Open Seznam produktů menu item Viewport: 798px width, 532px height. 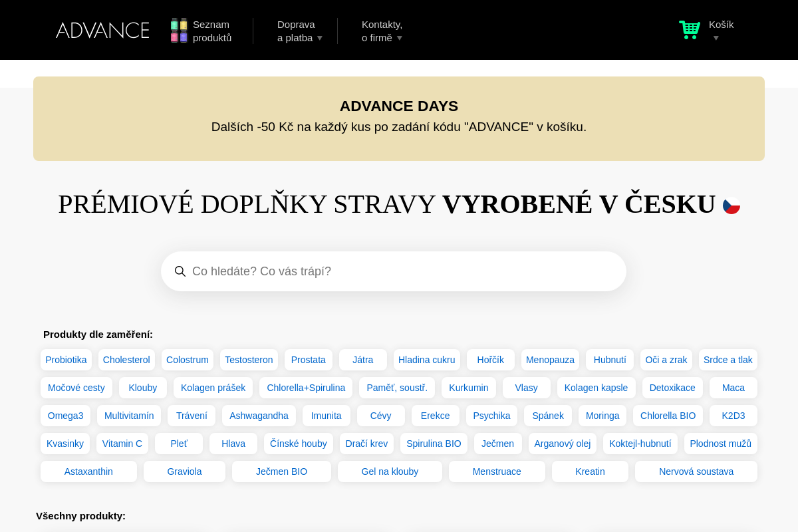212,31
